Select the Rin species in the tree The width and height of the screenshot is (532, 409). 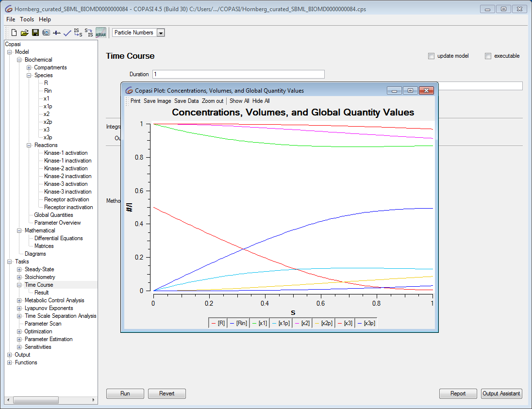pyautogui.click(x=48, y=91)
